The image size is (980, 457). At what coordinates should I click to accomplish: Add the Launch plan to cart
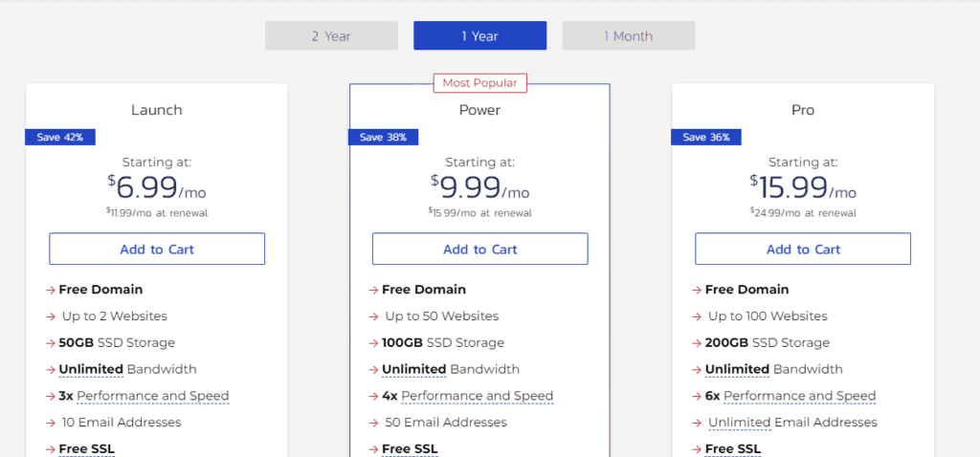pyautogui.click(x=157, y=250)
